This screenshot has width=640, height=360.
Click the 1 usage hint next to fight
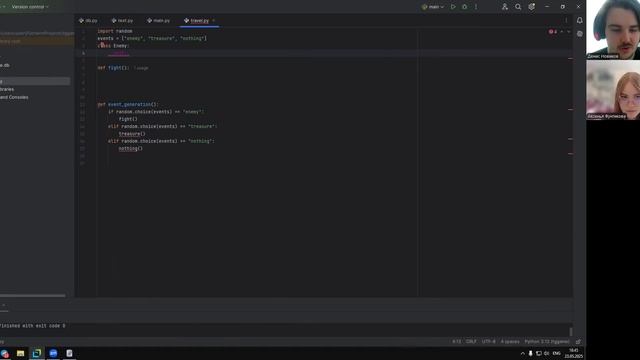pos(142,68)
